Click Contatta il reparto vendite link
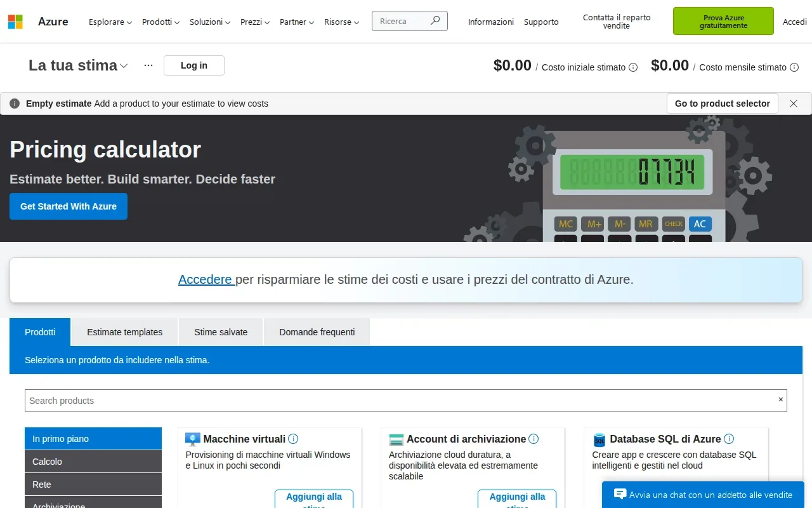This screenshot has width=812, height=508. click(x=617, y=22)
